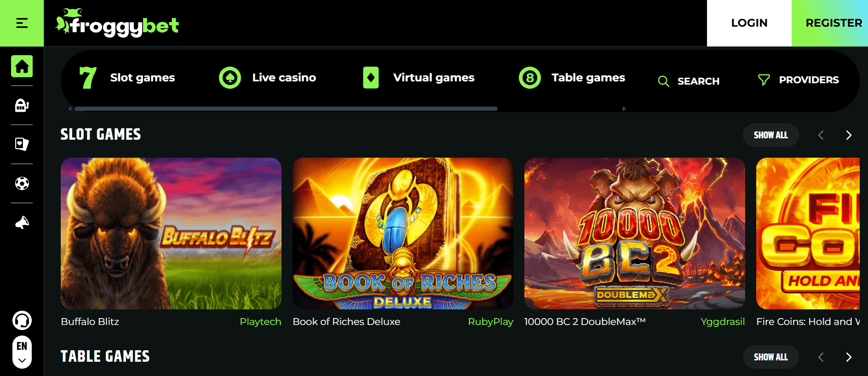The image size is (868, 376).
Task: Open sports via soccer ball icon
Action: [x=22, y=183]
